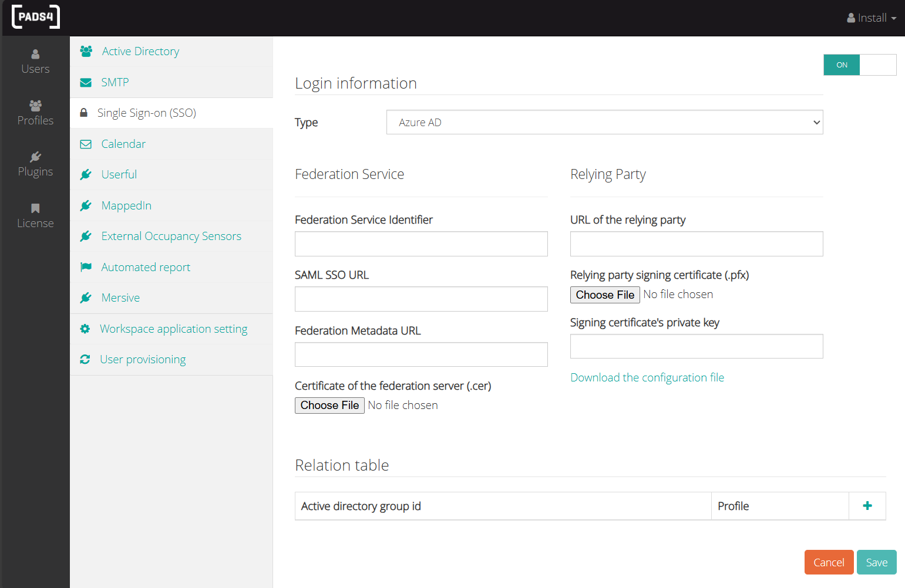Open Active Directory settings

point(171,52)
